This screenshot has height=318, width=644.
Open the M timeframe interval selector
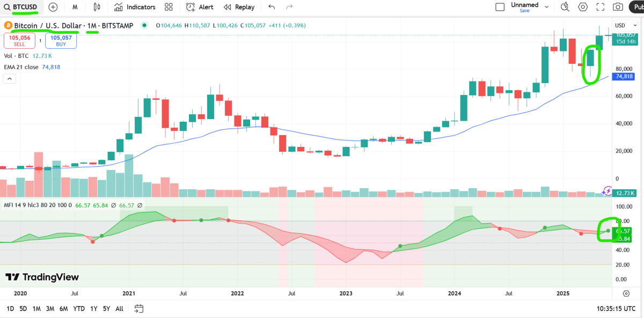pos(75,7)
